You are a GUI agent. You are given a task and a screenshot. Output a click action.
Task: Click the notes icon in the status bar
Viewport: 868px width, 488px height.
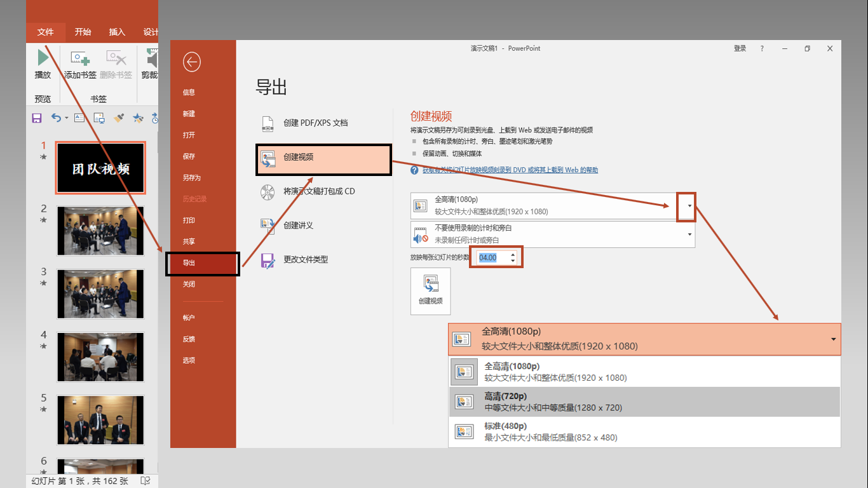coord(145,481)
